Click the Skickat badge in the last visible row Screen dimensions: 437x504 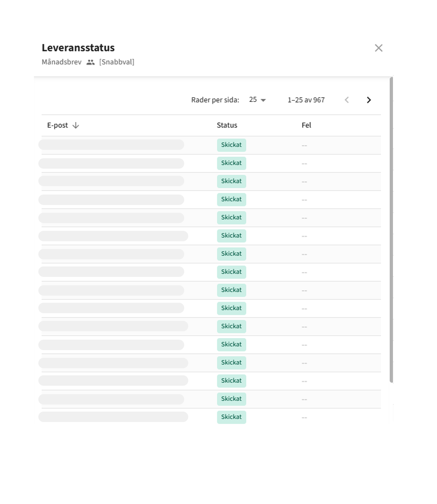coord(231,417)
